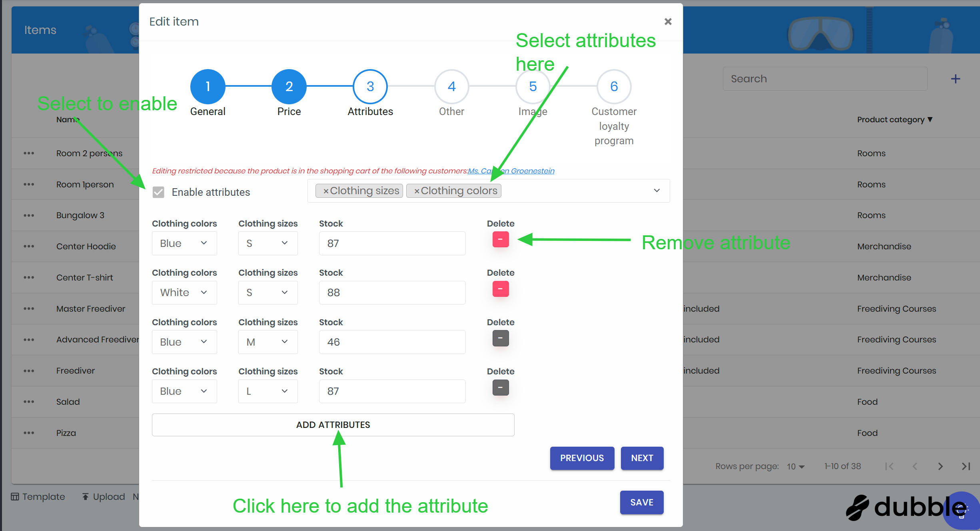Viewport: 980px width, 531px height.
Task: Go to last page of items
Action: [x=966, y=466]
